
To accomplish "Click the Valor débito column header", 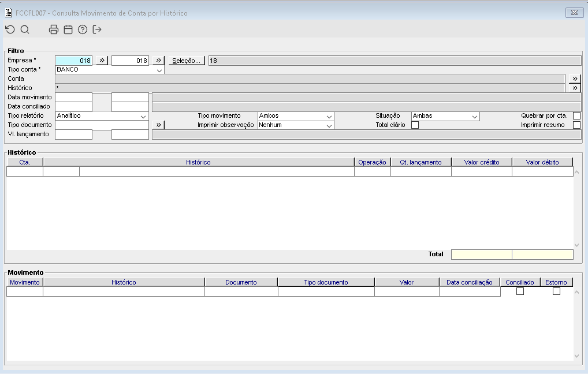I will click(x=542, y=162).
